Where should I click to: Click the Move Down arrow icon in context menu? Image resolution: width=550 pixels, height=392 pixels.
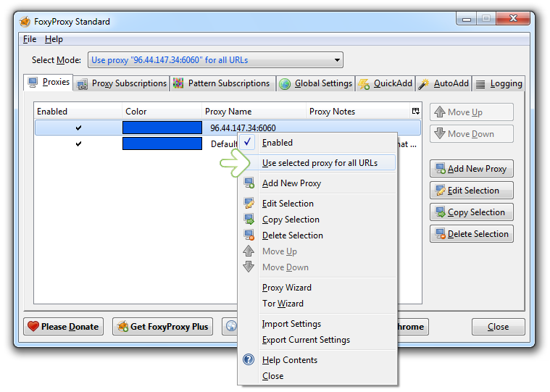[249, 267]
